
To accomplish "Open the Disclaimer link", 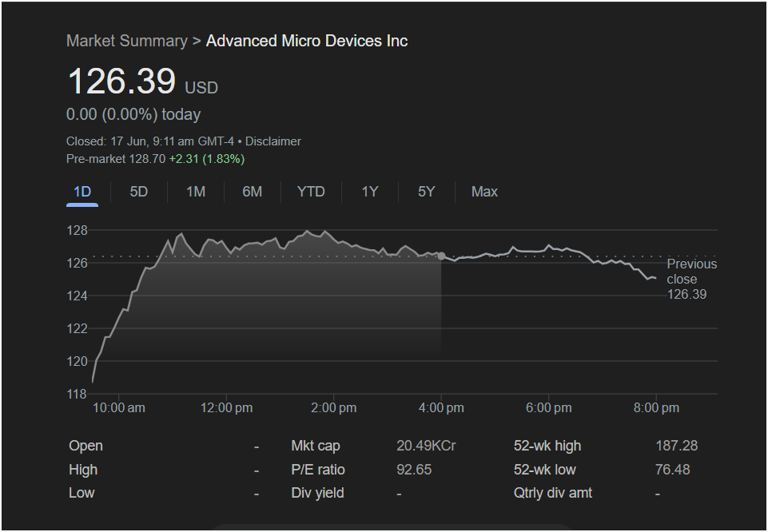I will [x=273, y=141].
